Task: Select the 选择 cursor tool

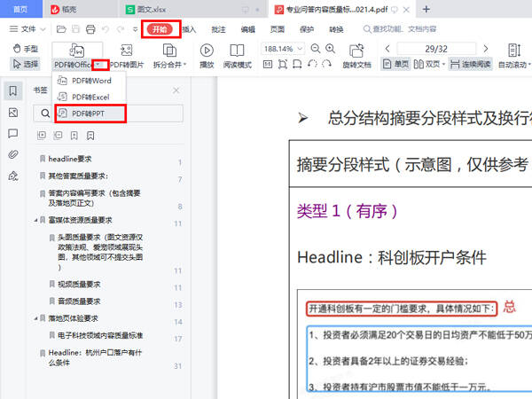Action: pos(26,64)
